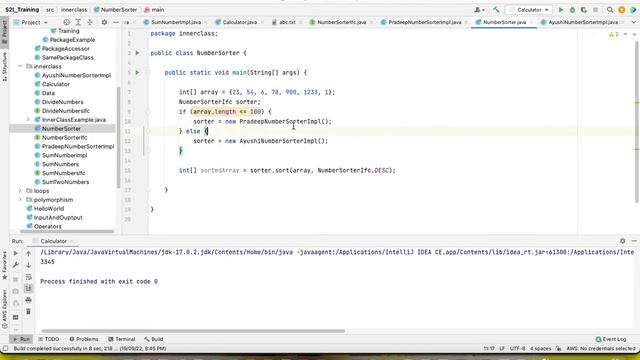This screenshot has width=640, height=360.
Task: Click the innerclass breadcrumb in navigation bar
Action: (74, 10)
